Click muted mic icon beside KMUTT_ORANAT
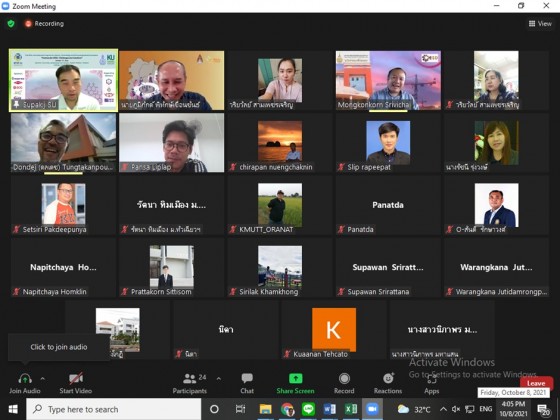Screen dimensions: 560x420 coord(233,229)
